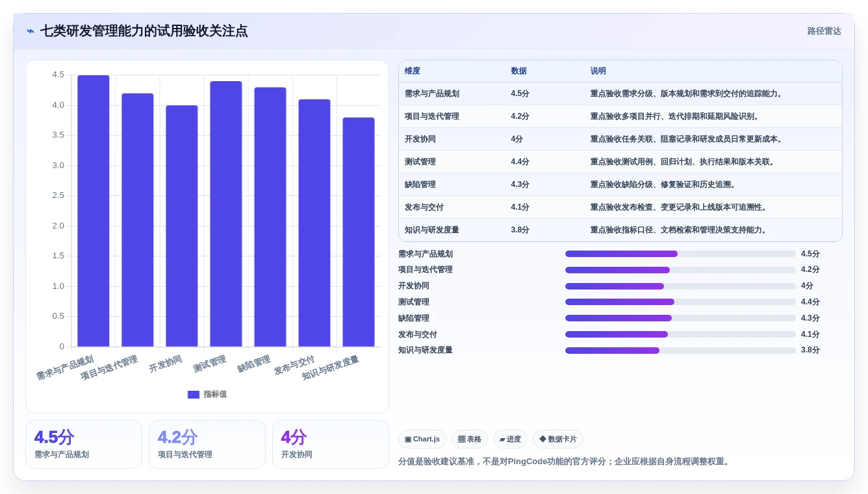Select the 说明 column header
This screenshot has width=868, height=494.
pyautogui.click(x=598, y=71)
